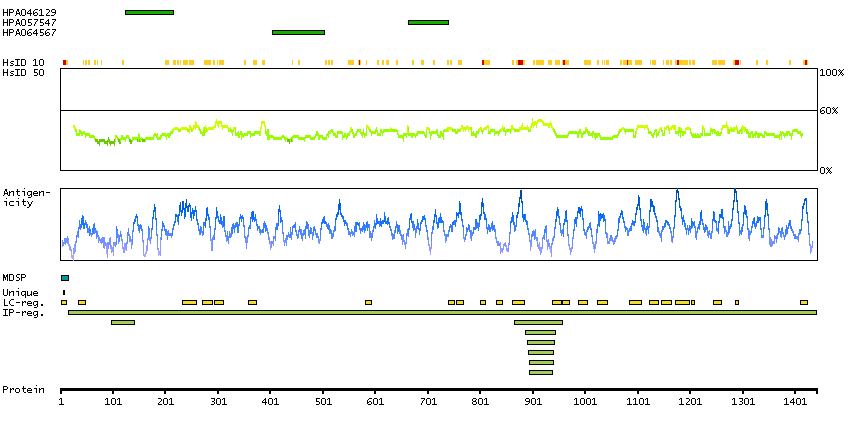The height and width of the screenshot is (430, 850).
Task: Select the HPA064567 antibody label
Action: 29,32
